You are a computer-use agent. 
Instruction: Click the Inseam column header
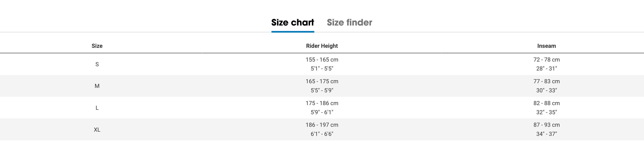click(x=546, y=46)
